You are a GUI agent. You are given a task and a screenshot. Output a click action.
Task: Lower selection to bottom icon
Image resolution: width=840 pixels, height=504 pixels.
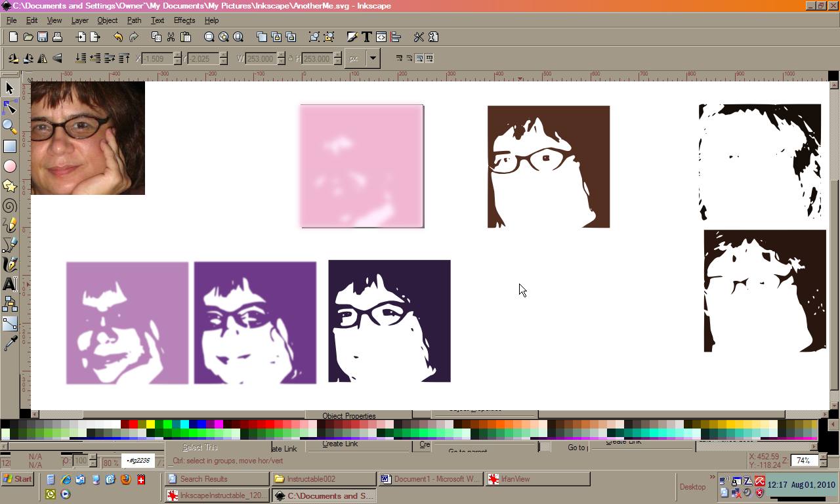coord(81,58)
